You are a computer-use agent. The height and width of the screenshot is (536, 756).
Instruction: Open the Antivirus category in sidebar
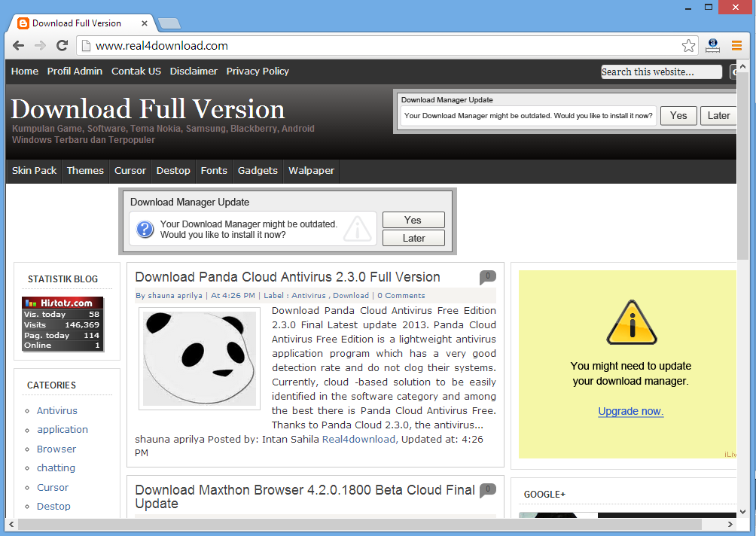[x=57, y=411]
